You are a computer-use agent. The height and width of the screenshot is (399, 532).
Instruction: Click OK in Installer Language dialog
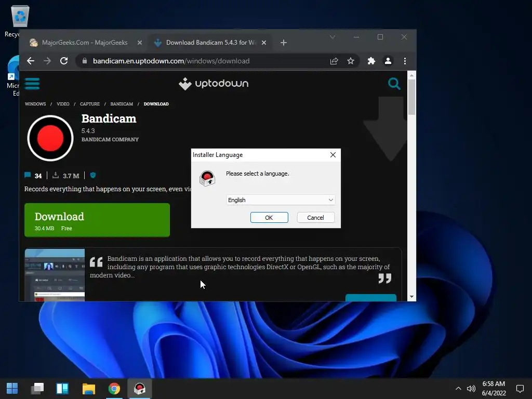point(269,218)
